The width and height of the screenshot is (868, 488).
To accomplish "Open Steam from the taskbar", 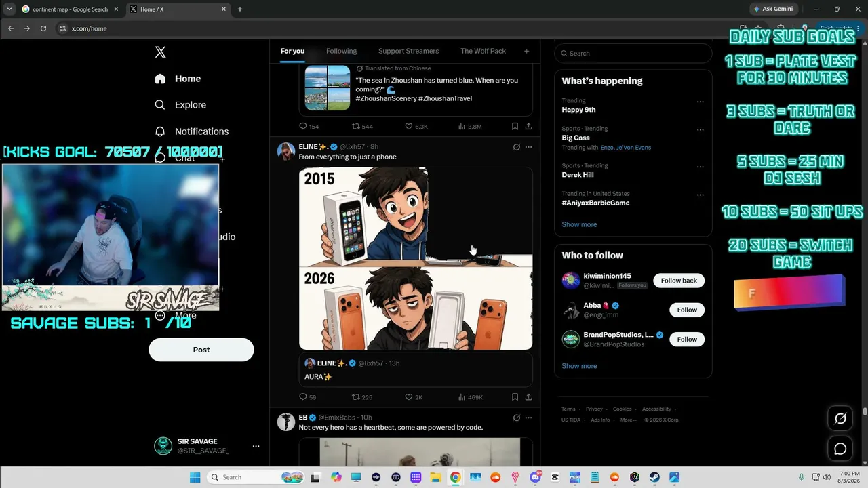I will tap(654, 477).
